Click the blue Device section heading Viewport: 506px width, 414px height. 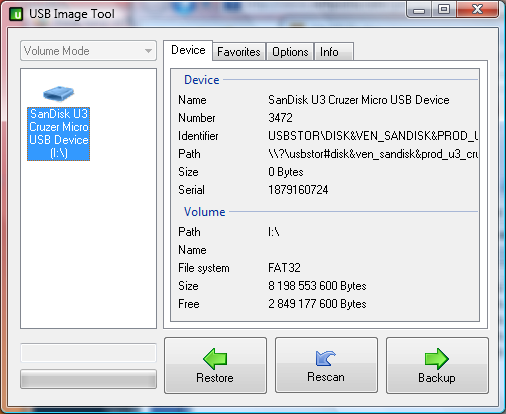coord(202,80)
